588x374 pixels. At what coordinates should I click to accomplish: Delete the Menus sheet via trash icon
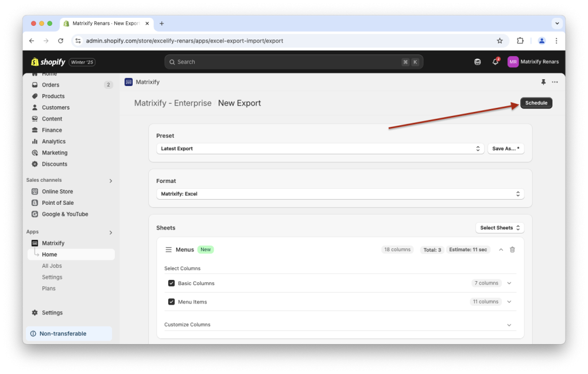pyautogui.click(x=512, y=249)
